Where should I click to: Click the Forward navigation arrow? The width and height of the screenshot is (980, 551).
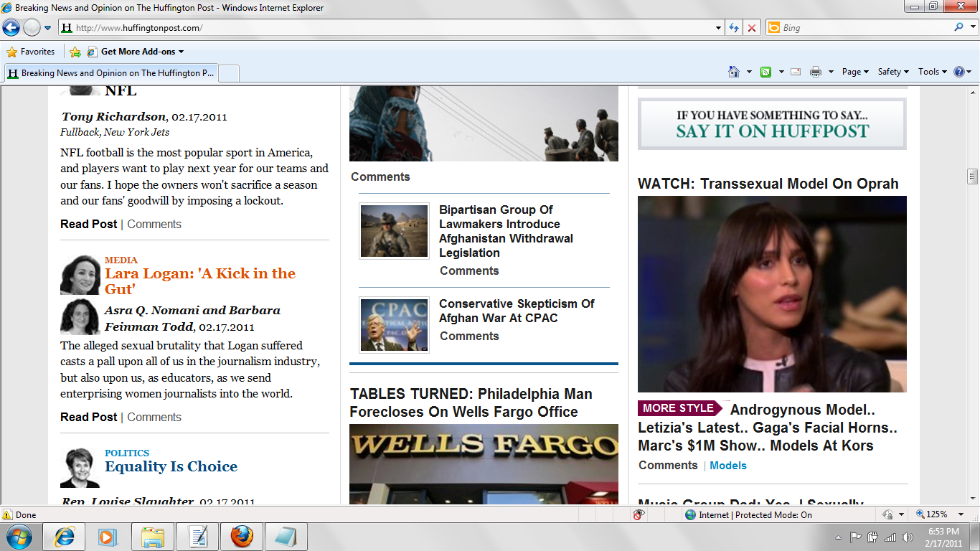[x=32, y=28]
